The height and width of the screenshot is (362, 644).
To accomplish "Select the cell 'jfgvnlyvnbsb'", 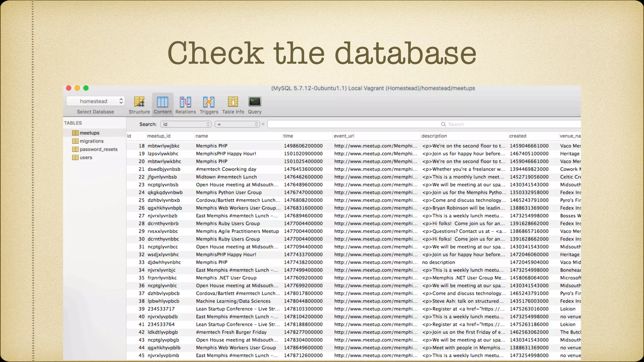I will tap(162, 177).
